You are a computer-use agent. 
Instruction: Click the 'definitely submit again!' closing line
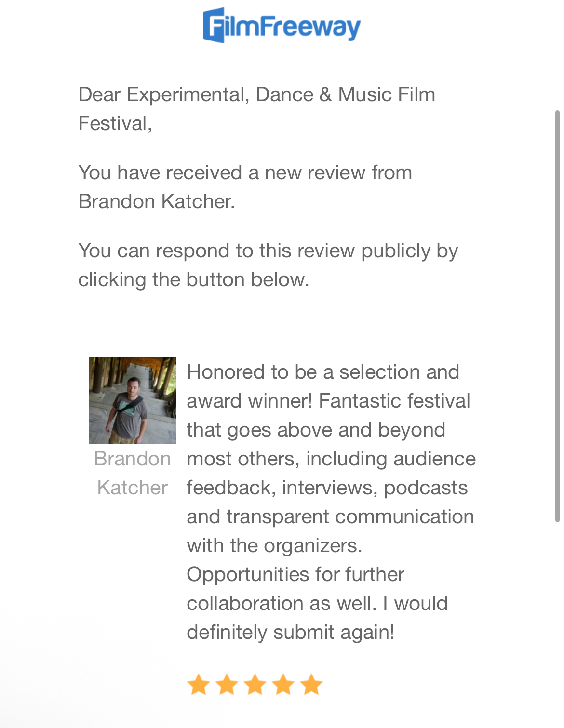290,632
